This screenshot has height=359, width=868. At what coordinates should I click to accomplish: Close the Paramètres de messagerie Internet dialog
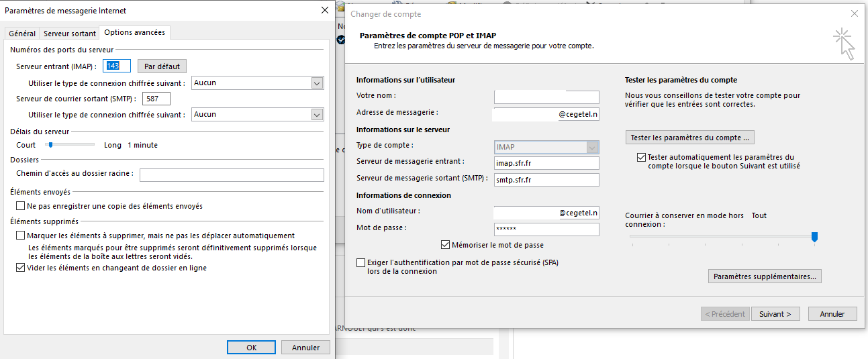(x=325, y=10)
